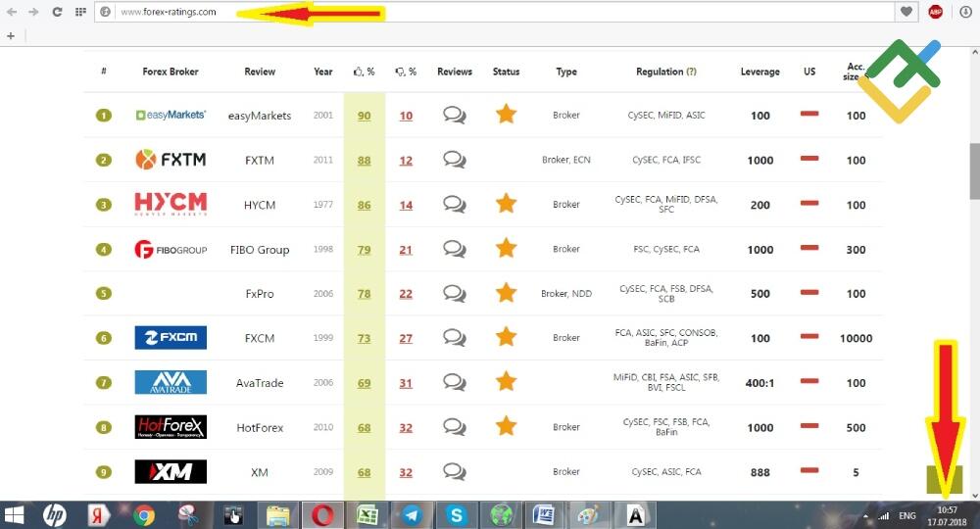Click positive rating 86 for HYCM

click(364, 205)
